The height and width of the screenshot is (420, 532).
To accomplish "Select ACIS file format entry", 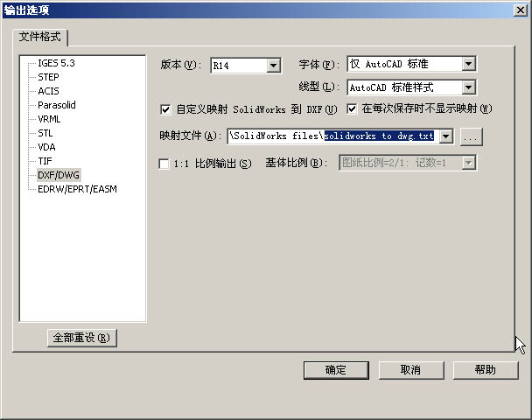I will pyautogui.click(x=48, y=91).
